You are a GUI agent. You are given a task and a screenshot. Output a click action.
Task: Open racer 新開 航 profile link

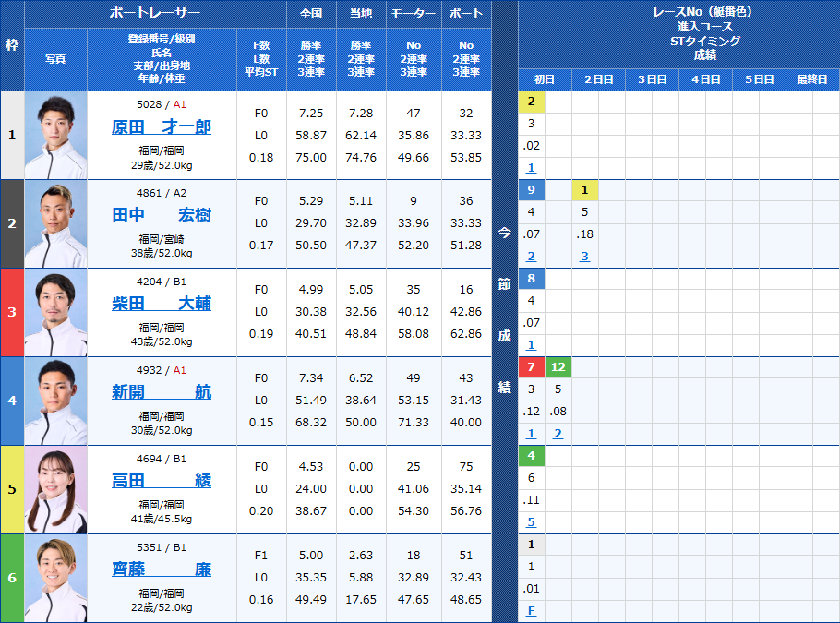pos(162,392)
